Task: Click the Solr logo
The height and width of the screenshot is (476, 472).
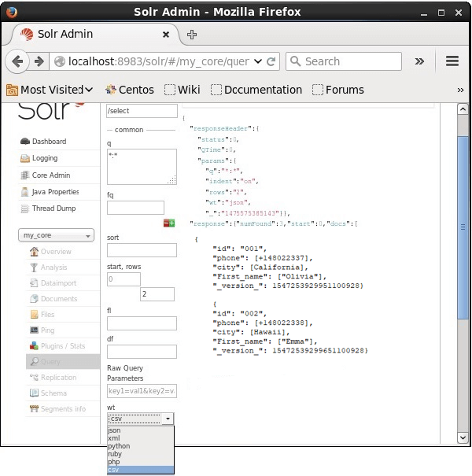Action: click(50, 111)
